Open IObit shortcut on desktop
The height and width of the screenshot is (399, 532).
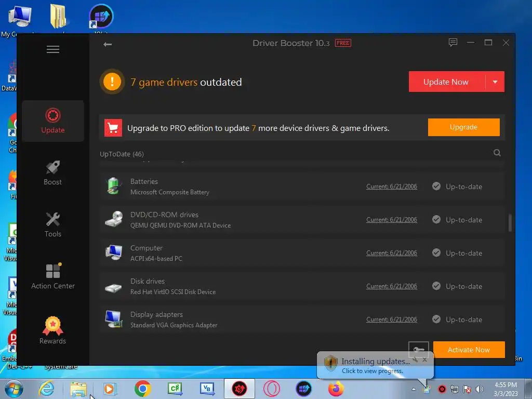[x=101, y=17]
